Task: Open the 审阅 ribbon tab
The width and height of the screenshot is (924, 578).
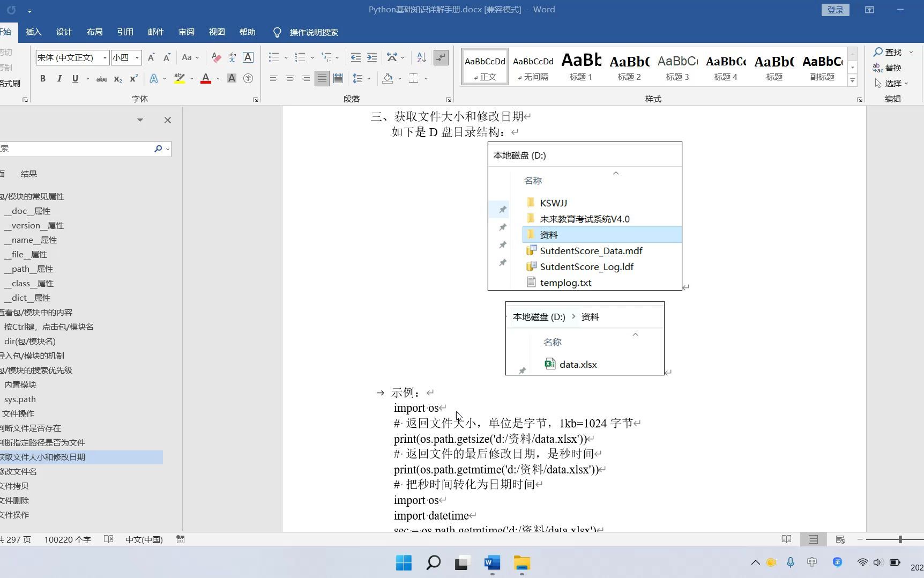Action: 186,32
